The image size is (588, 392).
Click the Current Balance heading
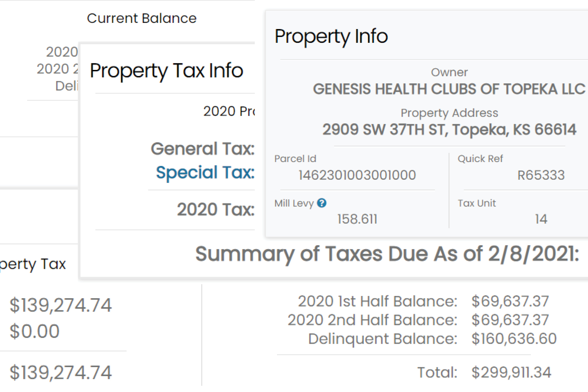141,18
